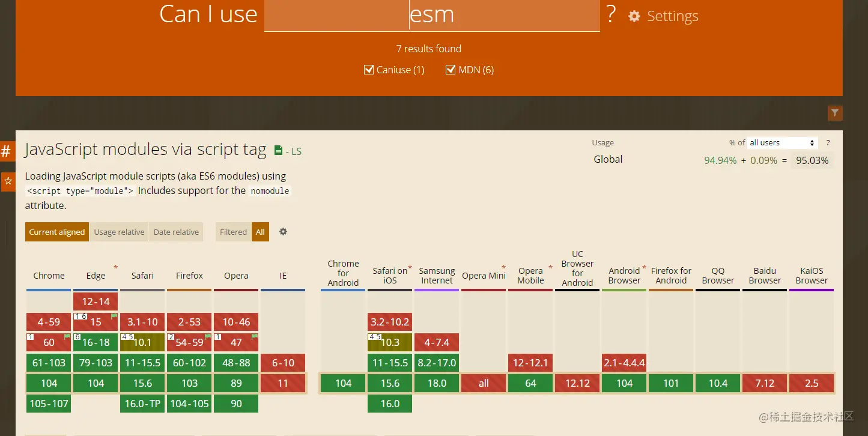Click the Chrome 4-59 cell

click(49, 322)
